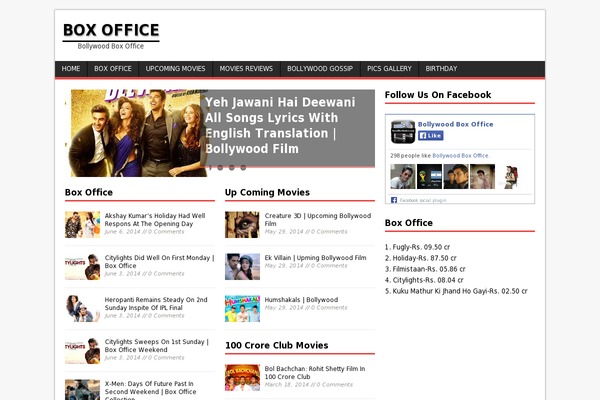The height and width of the screenshot is (400, 600).
Task: Click the Humshakals thumbnail
Action: click(x=242, y=309)
